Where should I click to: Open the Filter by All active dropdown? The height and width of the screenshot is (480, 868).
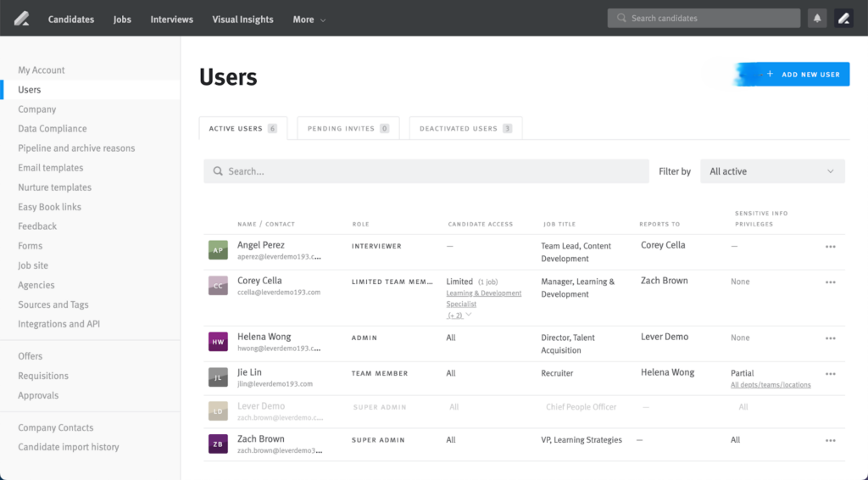click(x=772, y=171)
